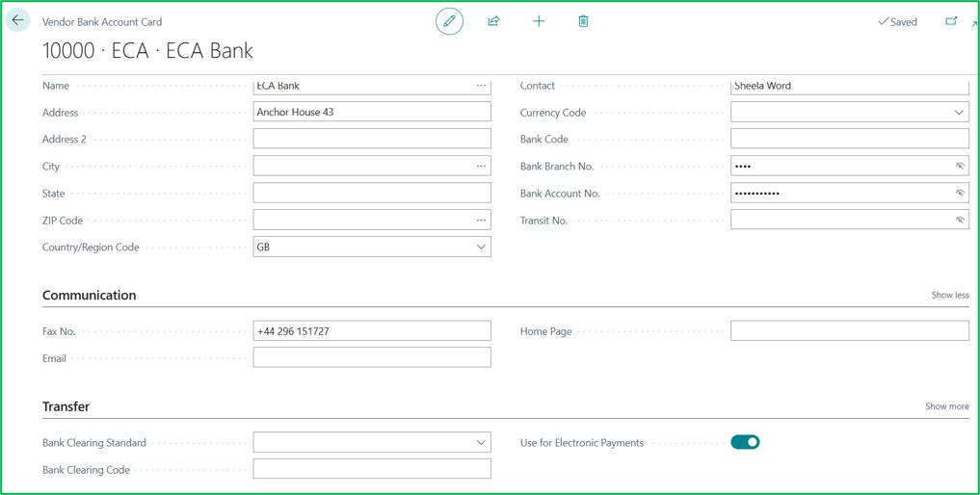Reveal Transit No. value

960,220
